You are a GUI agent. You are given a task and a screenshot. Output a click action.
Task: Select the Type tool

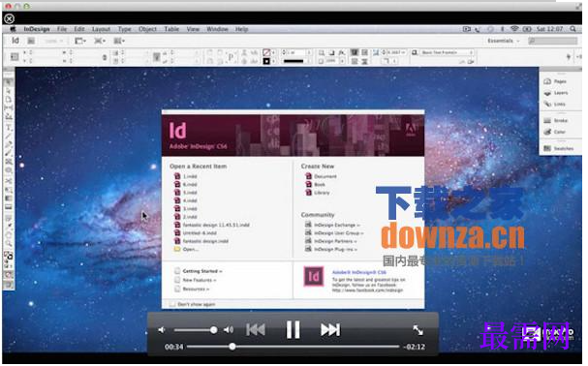(x=9, y=128)
